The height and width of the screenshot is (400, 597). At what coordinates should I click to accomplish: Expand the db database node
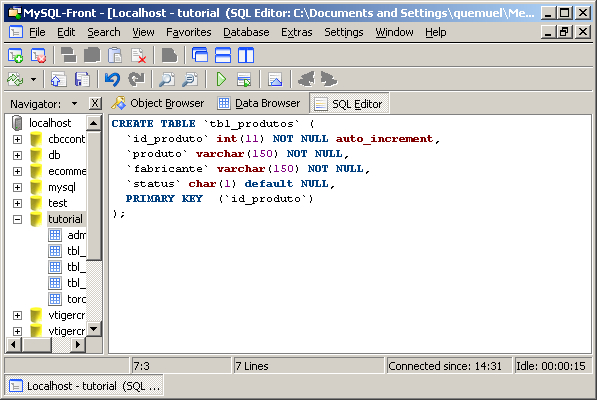click(17, 155)
